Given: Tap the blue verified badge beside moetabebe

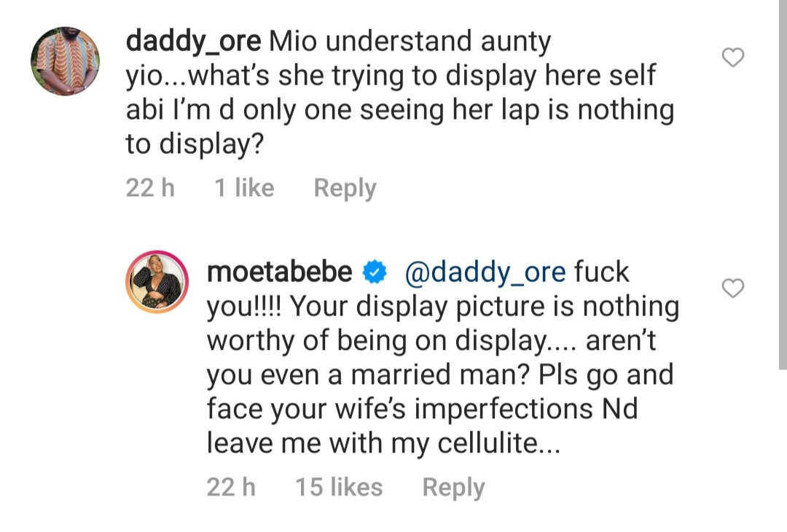Looking at the screenshot, I should [375, 273].
